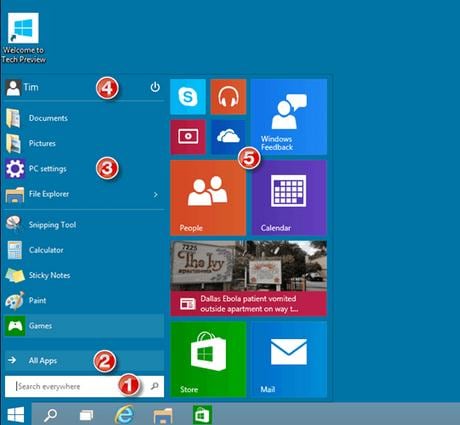Click the Windows Start button on taskbar
Image resolution: width=460 pixels, height=425 pixels.
click(x=16, y=414)
